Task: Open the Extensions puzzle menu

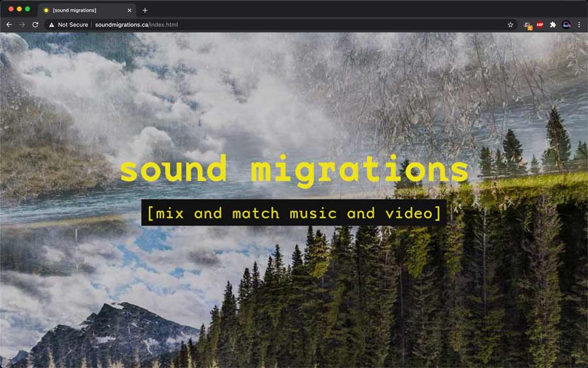Action: click(553, 25)
